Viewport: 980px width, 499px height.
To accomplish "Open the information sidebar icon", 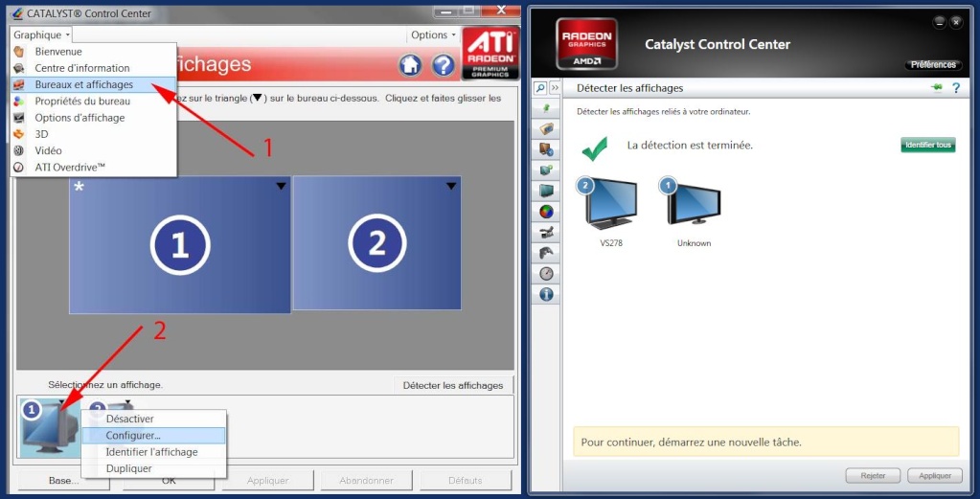I will coord(546,294).
